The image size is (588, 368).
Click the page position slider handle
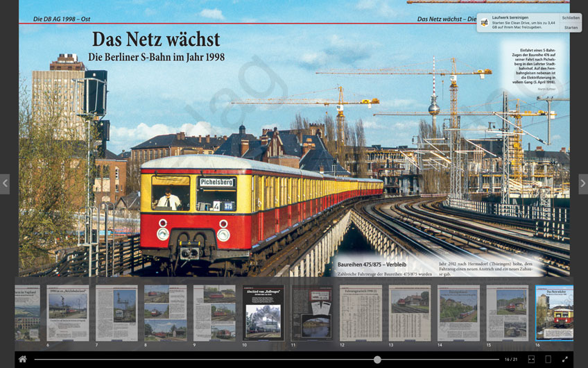(377, 360)
